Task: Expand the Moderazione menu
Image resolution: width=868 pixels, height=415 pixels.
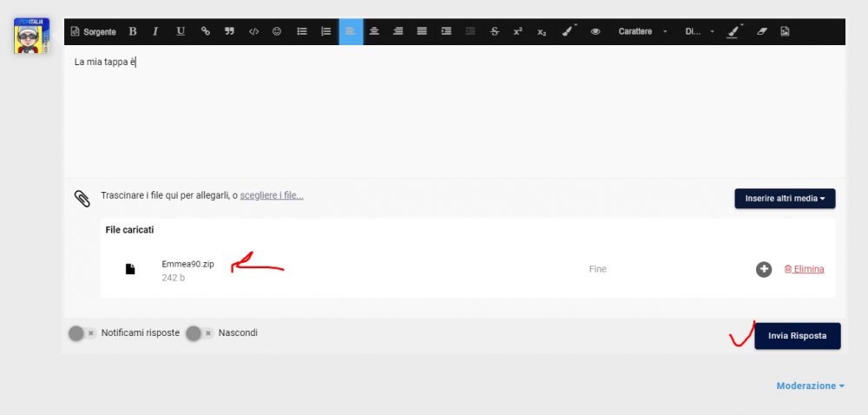Action: 811,385
